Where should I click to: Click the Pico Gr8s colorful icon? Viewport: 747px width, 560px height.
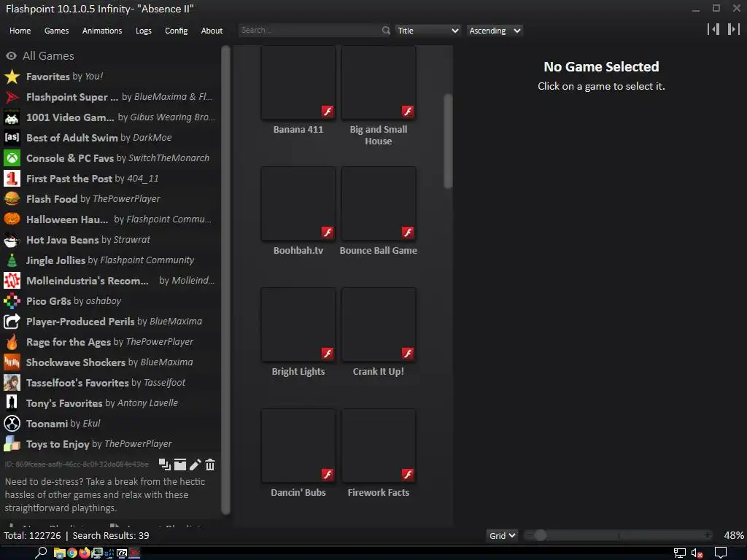pyautogui.click(x=12, y=301)
